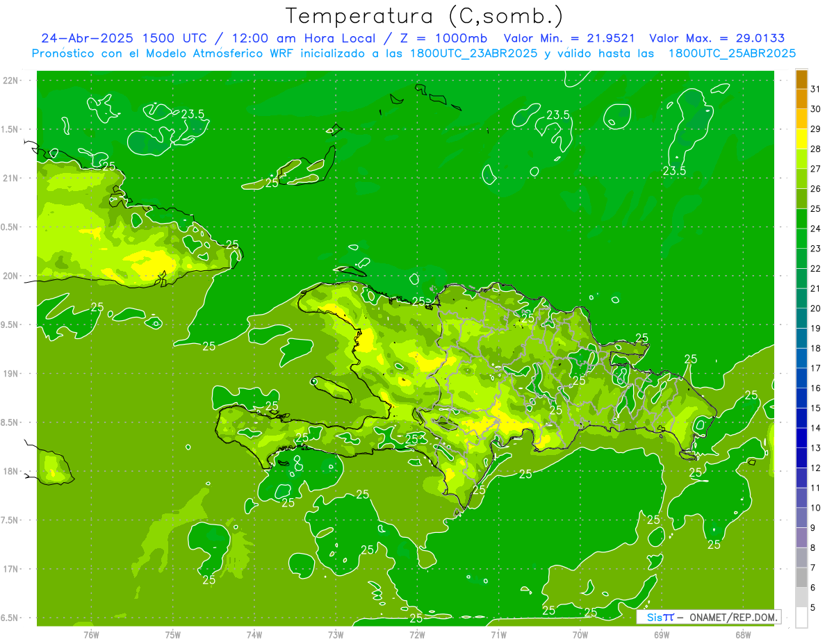Click the 72W longitude axis label

[417, 635]
